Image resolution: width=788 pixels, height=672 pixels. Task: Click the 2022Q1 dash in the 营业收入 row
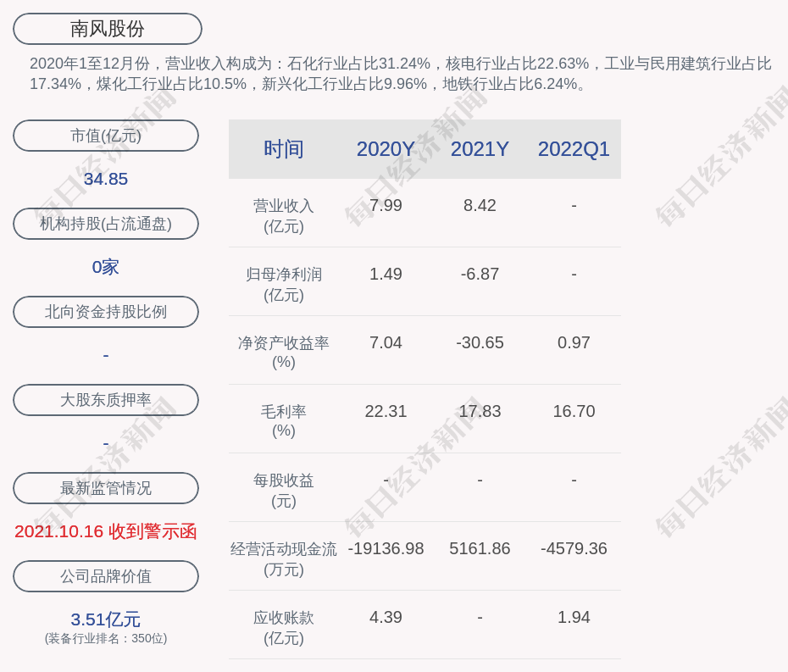coord(574,206)
